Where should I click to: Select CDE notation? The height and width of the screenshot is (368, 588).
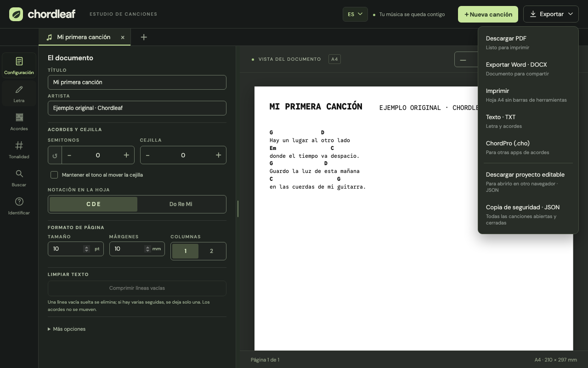[x=93, y=204]
